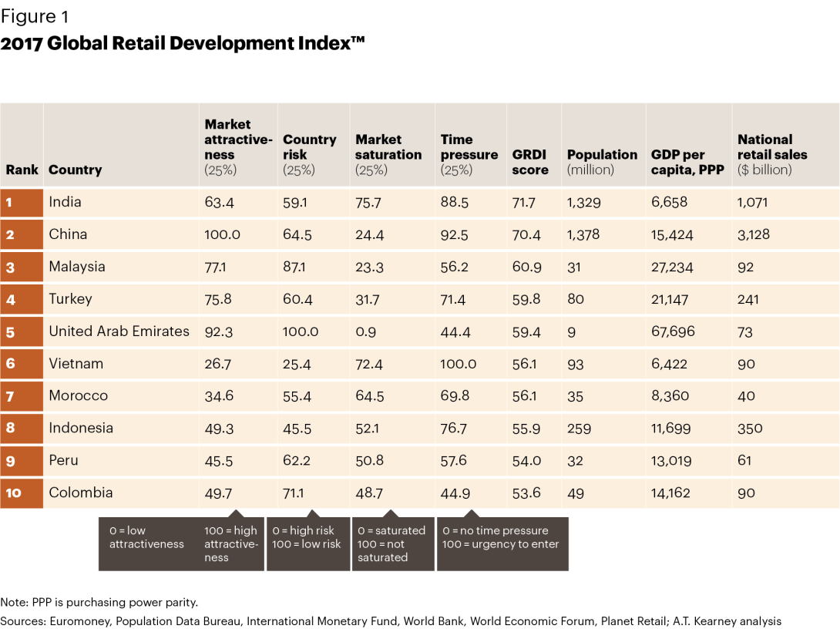Click China's retail sales value 3,128

pos(753,234)
